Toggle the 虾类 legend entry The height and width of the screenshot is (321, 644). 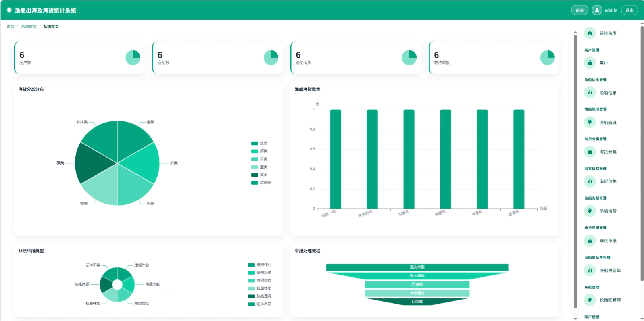(259, 151)
